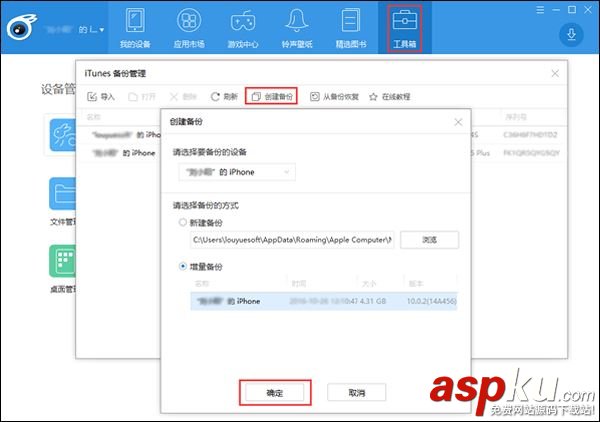Click the backup path input field
Viewport: 600px width, 422px height.
click(x=292, y=240)
